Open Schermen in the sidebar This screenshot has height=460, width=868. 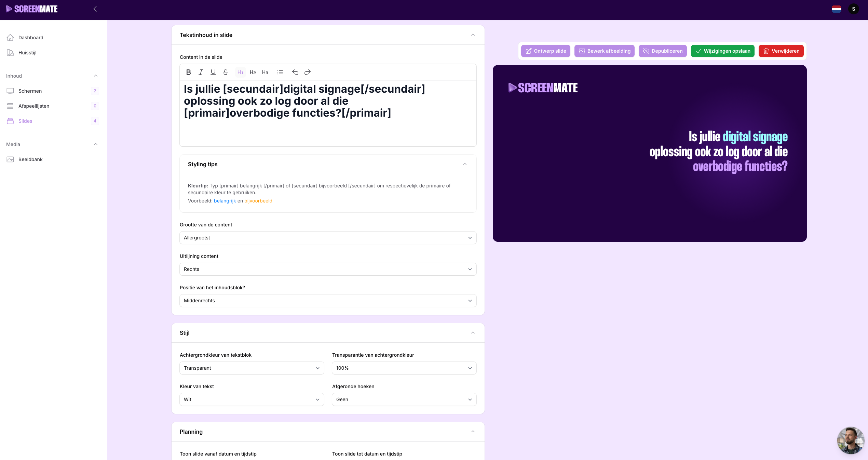[x=30, y=91]
